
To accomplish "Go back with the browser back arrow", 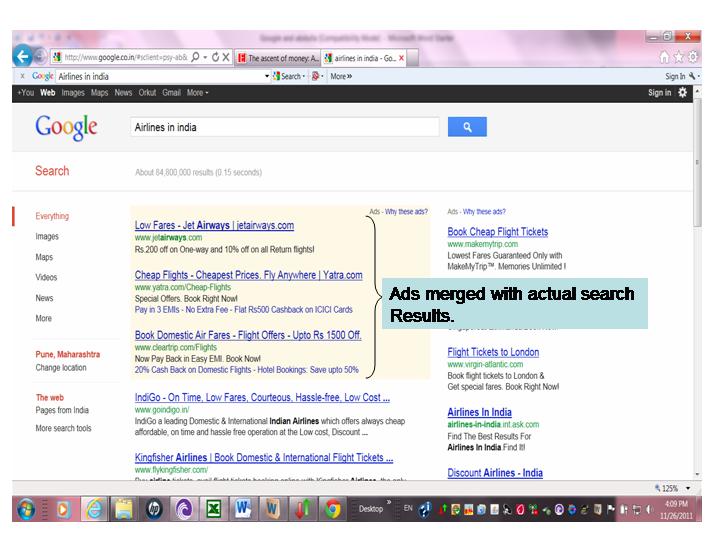I will point(22,56).
